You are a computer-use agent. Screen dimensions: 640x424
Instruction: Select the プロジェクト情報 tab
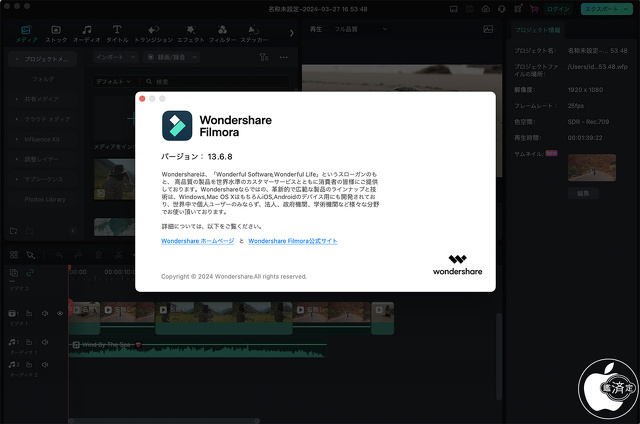[x=537, y=30]
